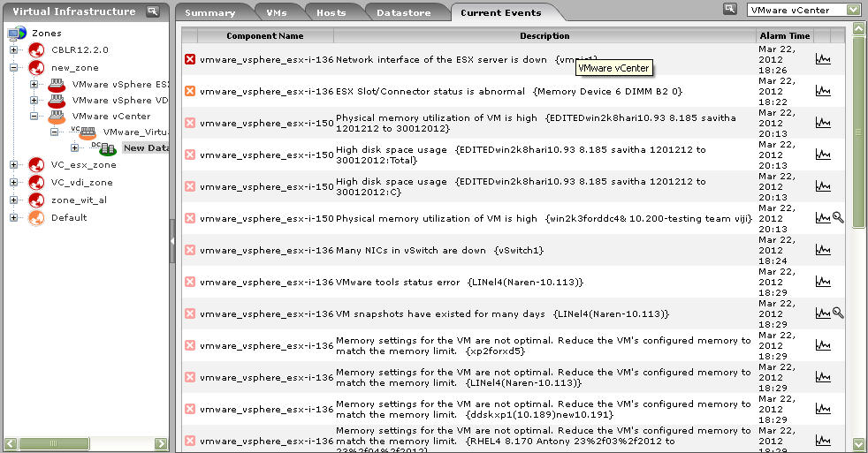Collapse the left panel using the splitter handle
Image resolution: width=868 pixels, height=453 pixels.
click(172, 241)
